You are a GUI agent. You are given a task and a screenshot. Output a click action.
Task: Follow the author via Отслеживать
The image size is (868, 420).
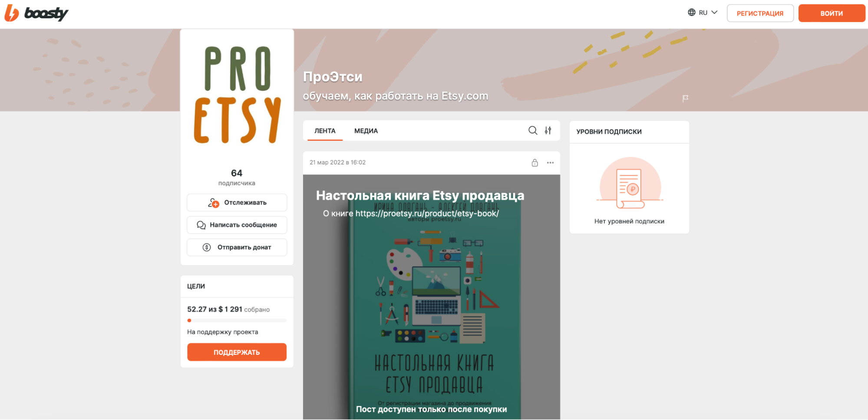coord(237,203)
